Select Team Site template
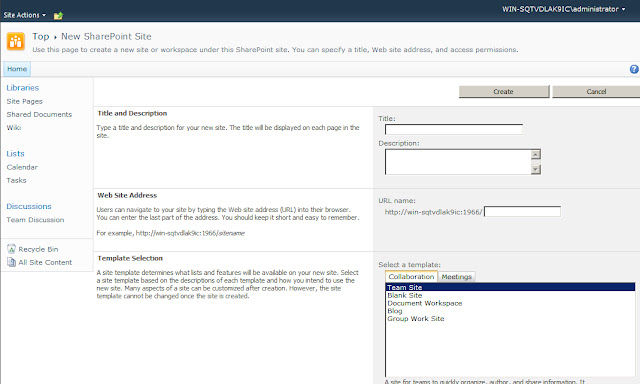 [510, 287]
